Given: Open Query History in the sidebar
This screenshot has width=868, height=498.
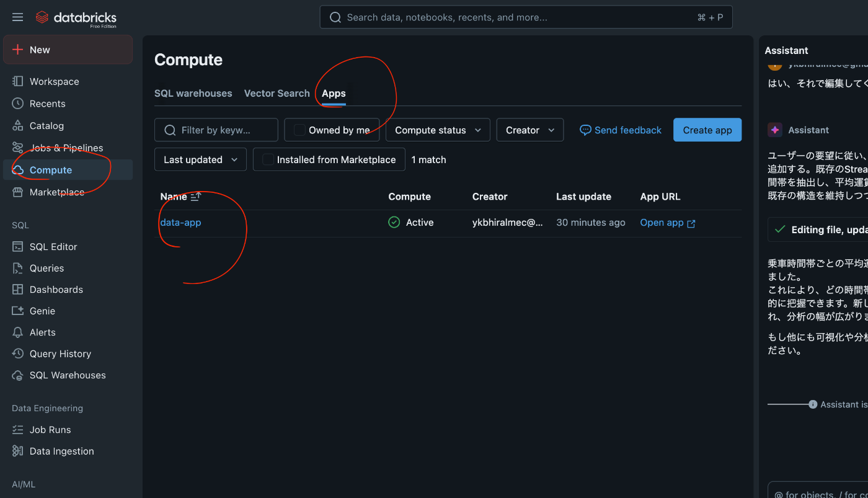Looking at the screenshot, I should pyautogui.click(x=68, y=353).
